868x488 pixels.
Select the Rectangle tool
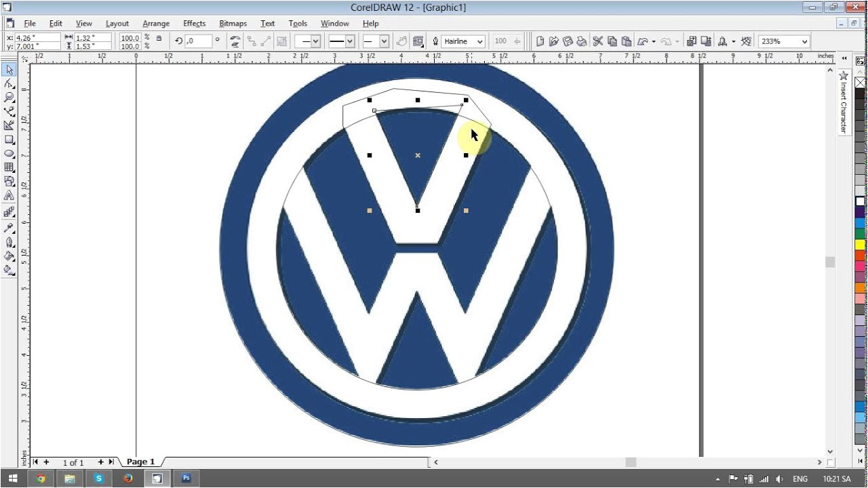[9, 140]
